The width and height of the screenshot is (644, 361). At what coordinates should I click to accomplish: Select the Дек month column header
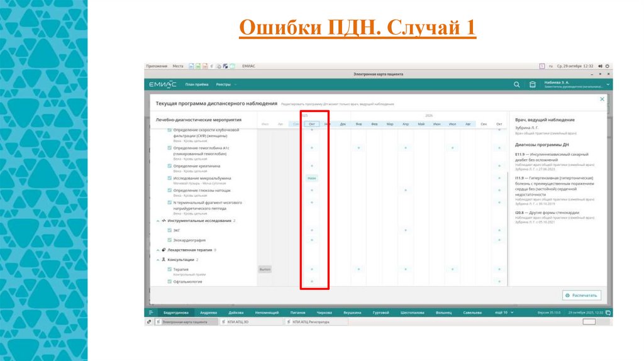[343, 124]
